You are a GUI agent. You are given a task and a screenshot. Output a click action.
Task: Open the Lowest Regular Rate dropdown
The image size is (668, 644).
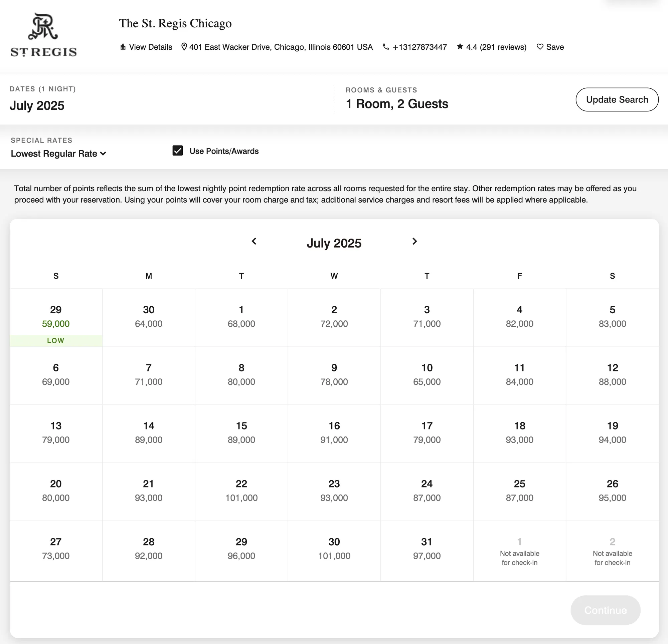click(58, 153)
